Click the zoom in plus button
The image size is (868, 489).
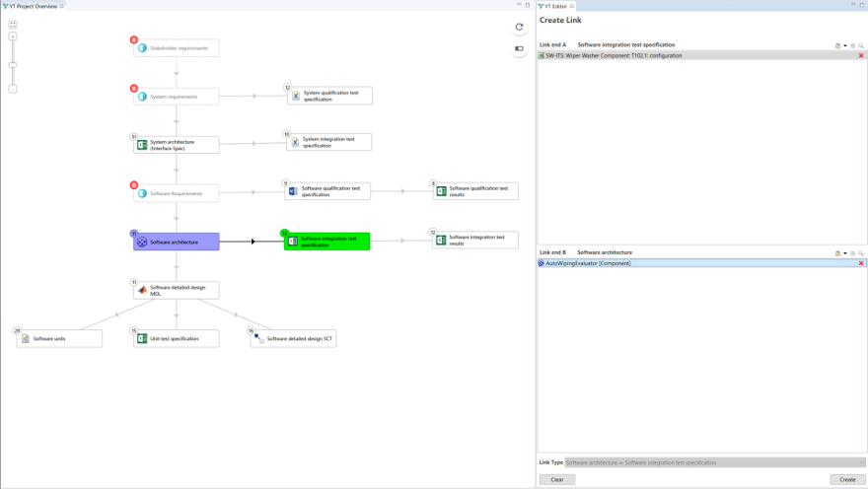[x=13, y=36]
